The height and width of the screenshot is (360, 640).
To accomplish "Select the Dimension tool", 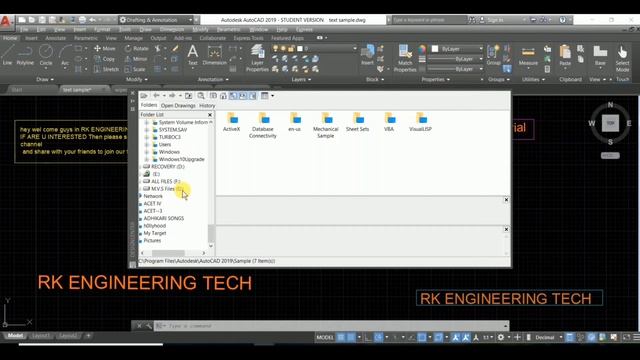I will point(214,55).
